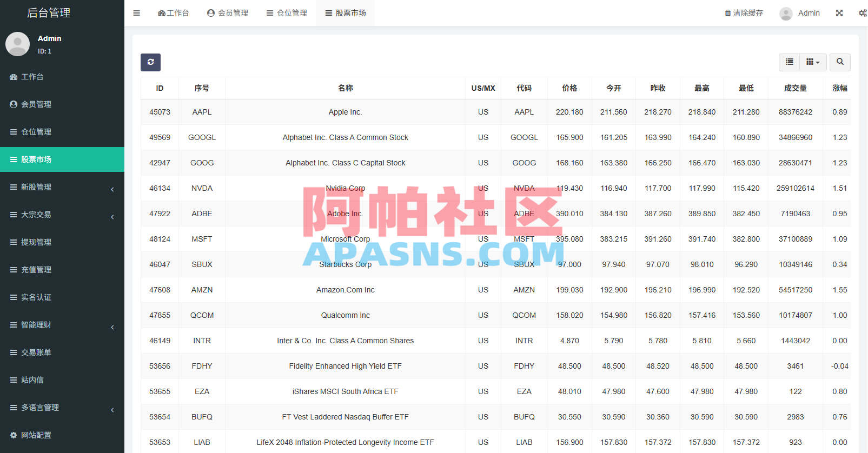Click the QCOM high 157.416 cell

[702, 315]
